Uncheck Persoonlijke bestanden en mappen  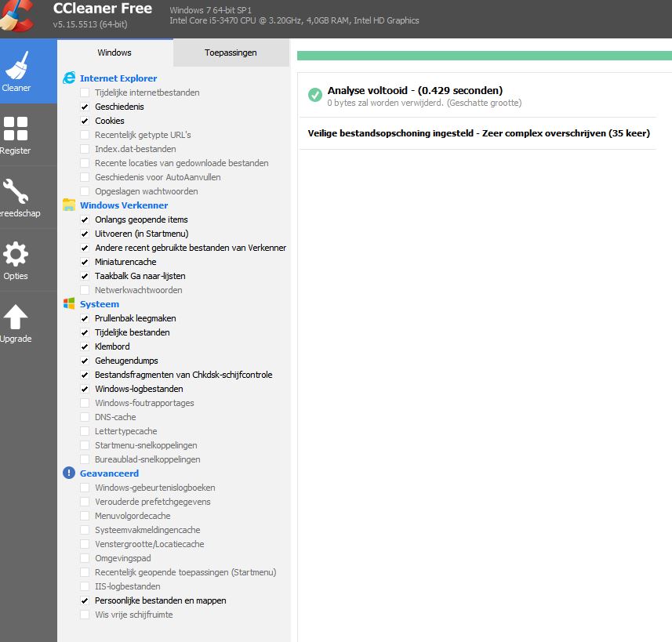click(x=85, y=600)
